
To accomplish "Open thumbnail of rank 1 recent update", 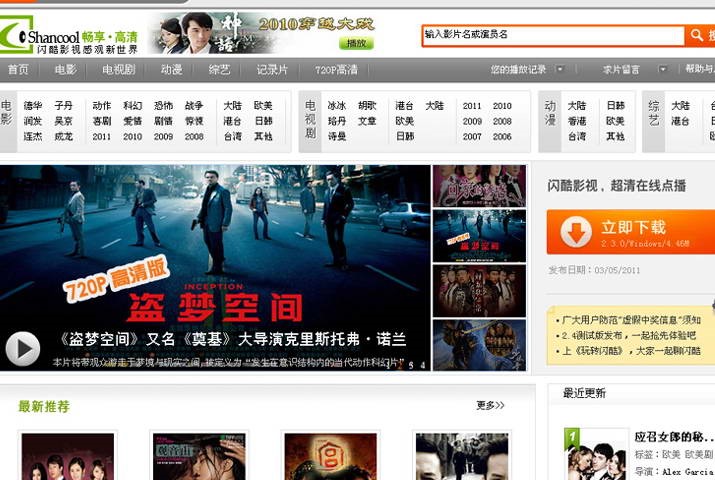I will [x=595, y=454].
